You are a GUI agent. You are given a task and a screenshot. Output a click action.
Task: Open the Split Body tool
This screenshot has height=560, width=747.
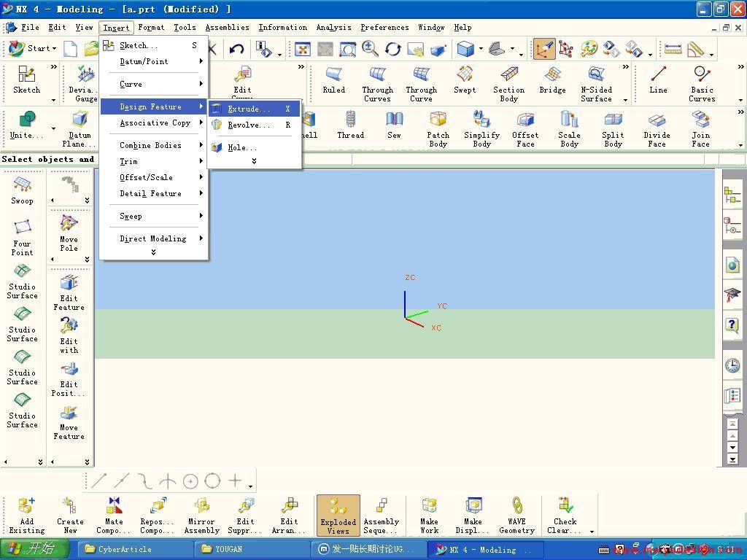pyautogui.click(x=613, y=130)
